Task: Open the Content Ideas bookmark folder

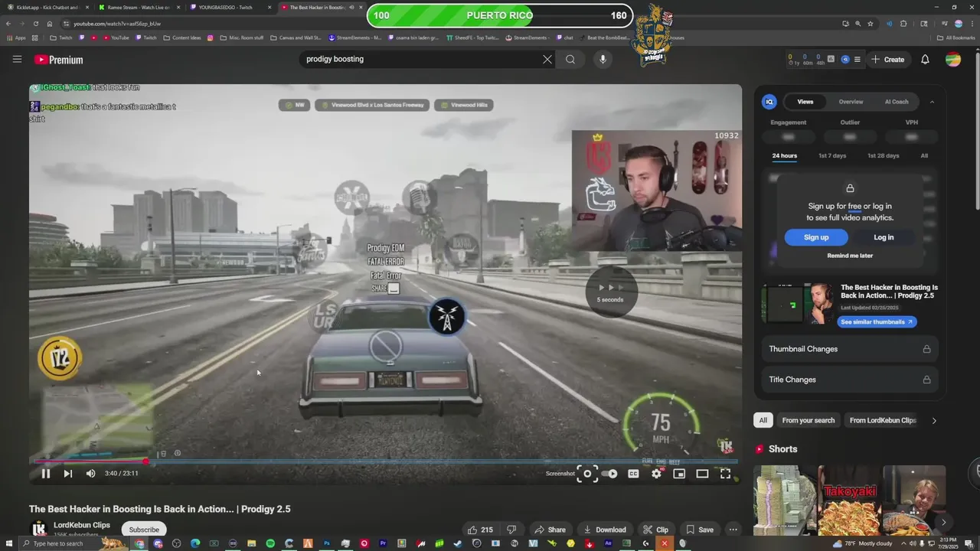Action: [182, 37]
